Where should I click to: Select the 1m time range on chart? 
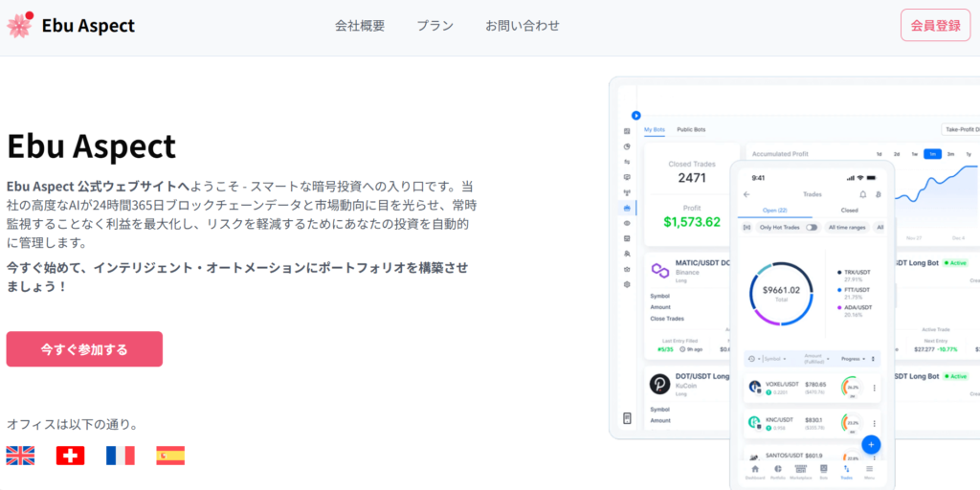click(x=932, y=154)
